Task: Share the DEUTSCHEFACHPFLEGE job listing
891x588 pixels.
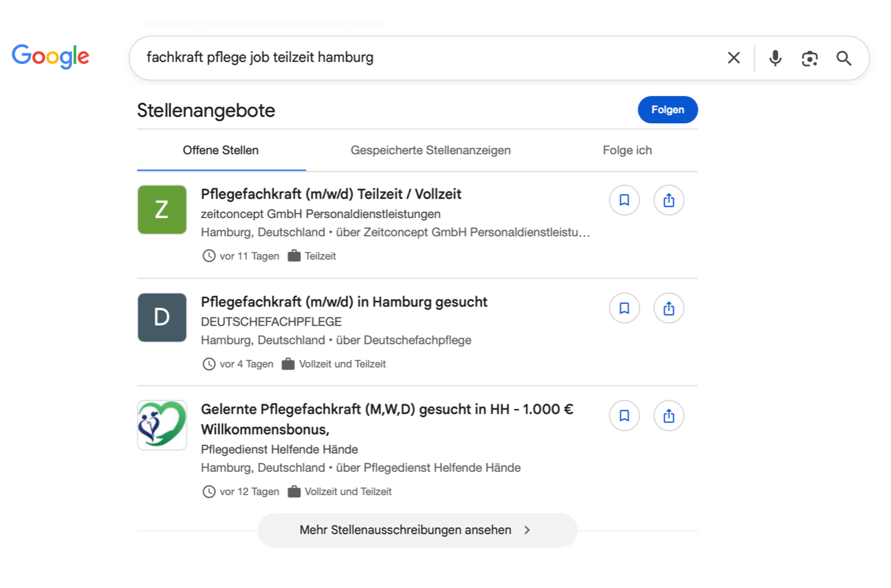Action: [x=668, y=308]
